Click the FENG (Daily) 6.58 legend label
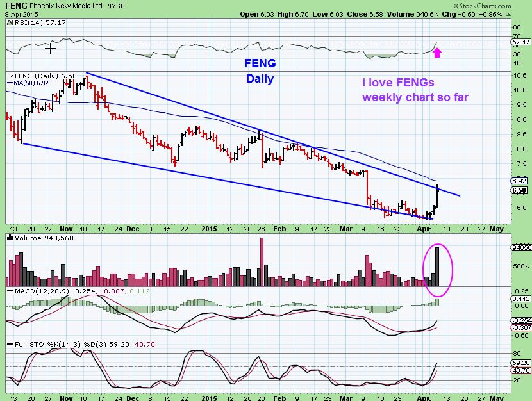Viewport: 532px width, 401px height. [46, 76]
